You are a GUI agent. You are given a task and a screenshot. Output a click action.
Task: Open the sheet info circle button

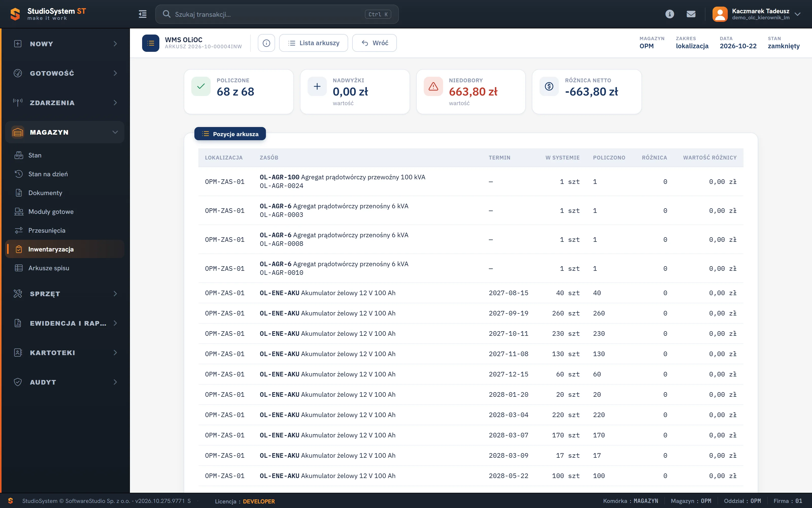point(266,43)
